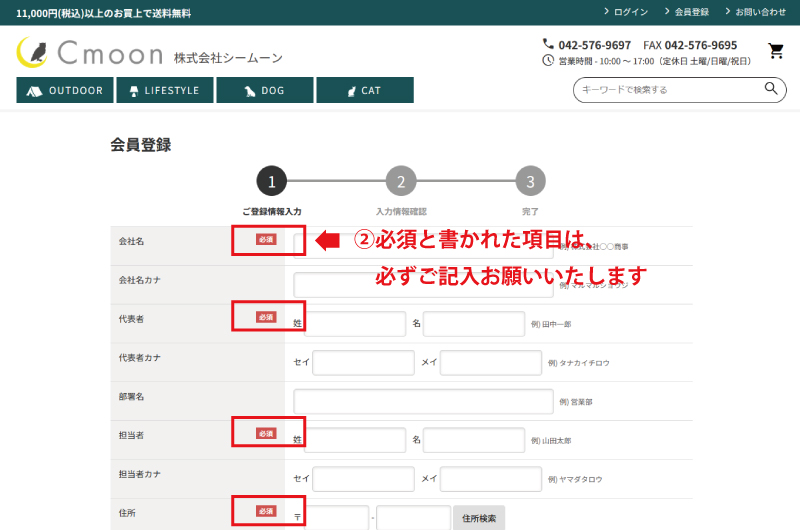Image resolution: width=800 pixels, height=530 pixels.
Task: Click the 住所検索 button
Action: point(479,518)
